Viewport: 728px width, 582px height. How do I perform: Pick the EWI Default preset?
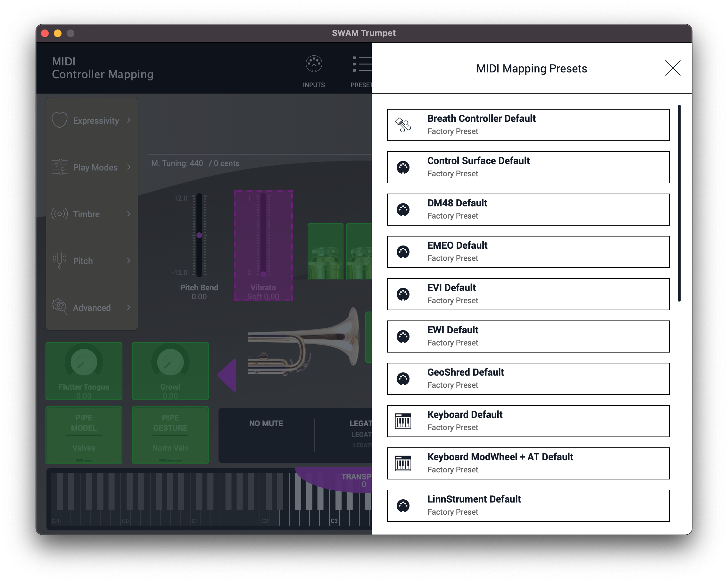(528, 337)
